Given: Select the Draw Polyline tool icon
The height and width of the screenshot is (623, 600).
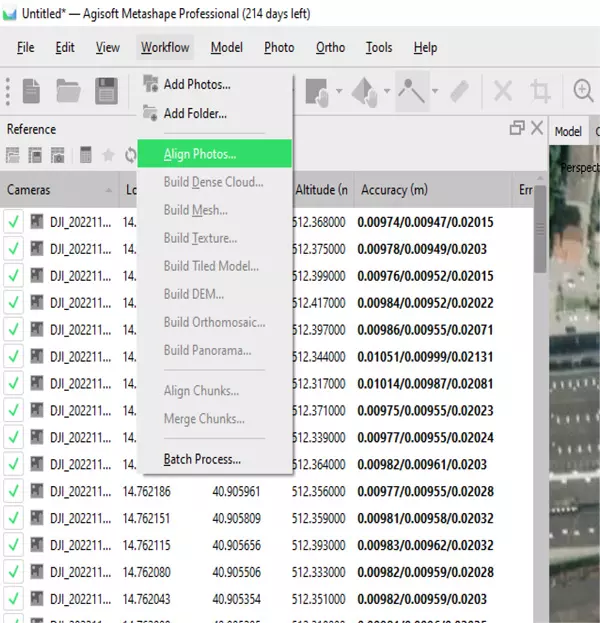Looking at the screenshot, I should (412, 91).
